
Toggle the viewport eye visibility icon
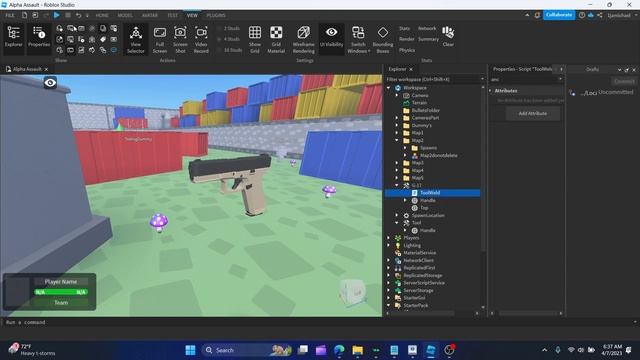coord(50,83)
